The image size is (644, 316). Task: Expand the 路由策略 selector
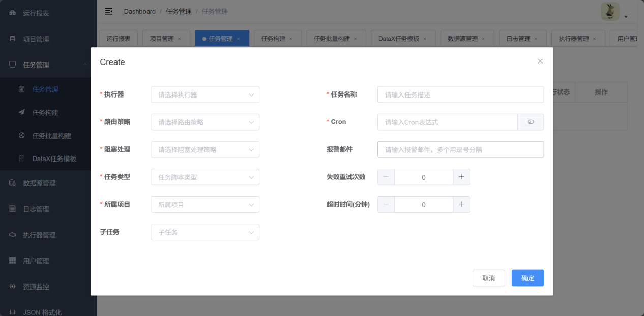click(205, 122)
